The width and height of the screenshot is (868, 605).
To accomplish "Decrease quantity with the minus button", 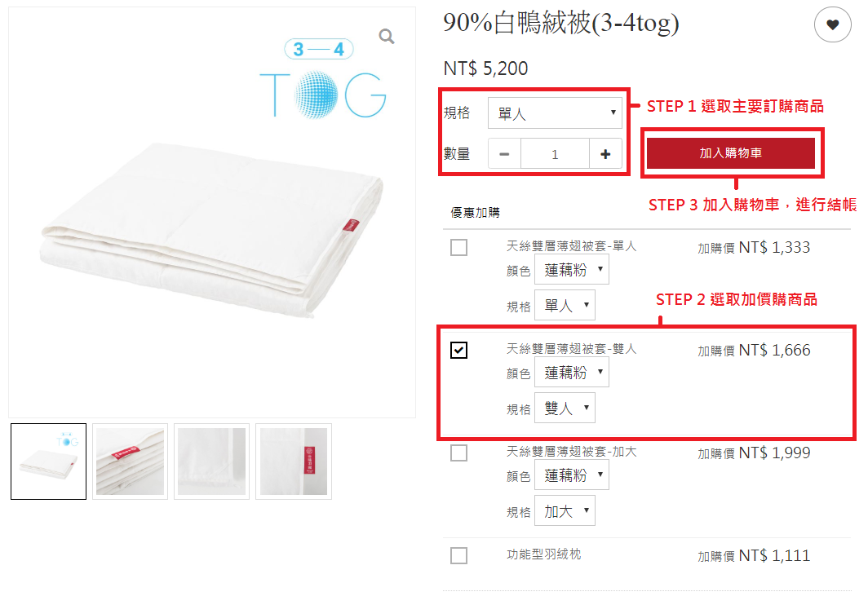I will (504, 154).
